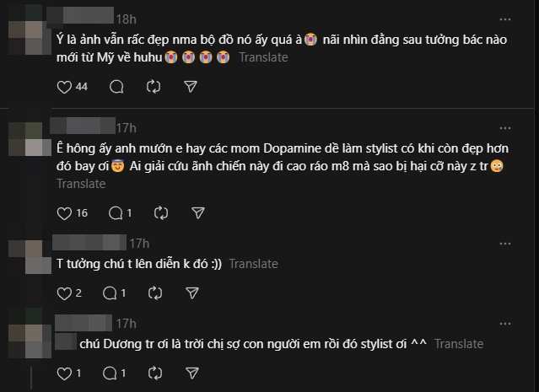
Task: Translate the Dopamine stylist comment
Action: tap(81, 184)
